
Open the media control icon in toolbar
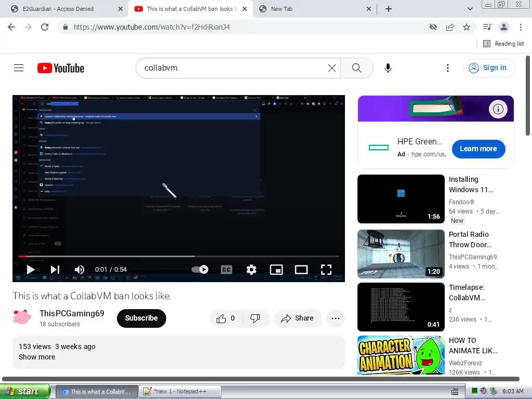[487, 27]
